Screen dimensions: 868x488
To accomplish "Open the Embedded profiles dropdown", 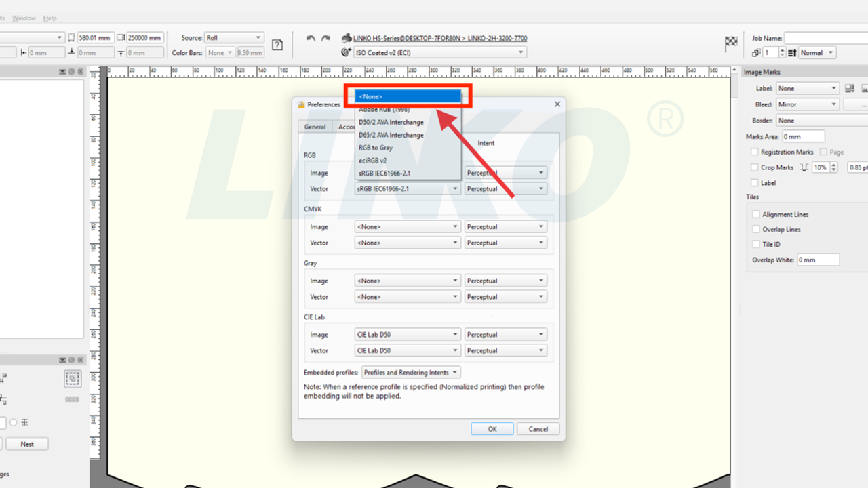I will pos(411,373).
